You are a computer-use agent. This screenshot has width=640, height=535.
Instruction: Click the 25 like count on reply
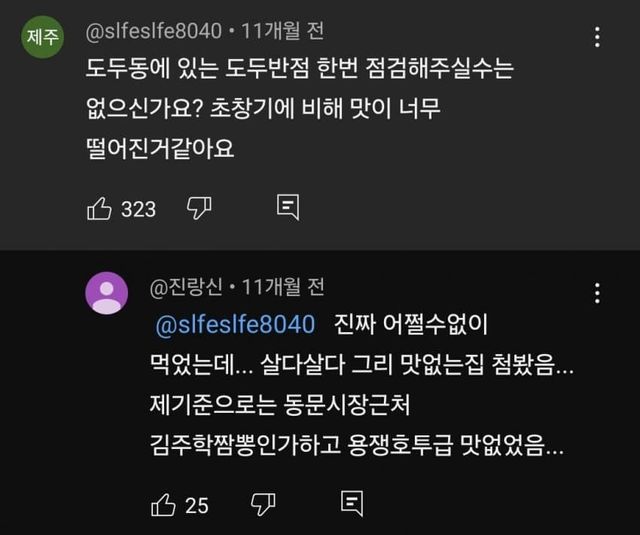197,505
